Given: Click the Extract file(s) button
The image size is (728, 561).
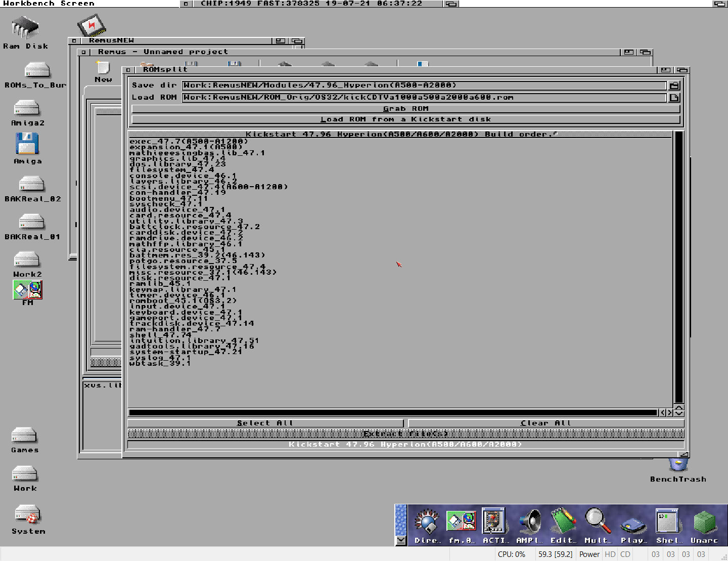Looking at the screenshot, I should coord(406,434).
